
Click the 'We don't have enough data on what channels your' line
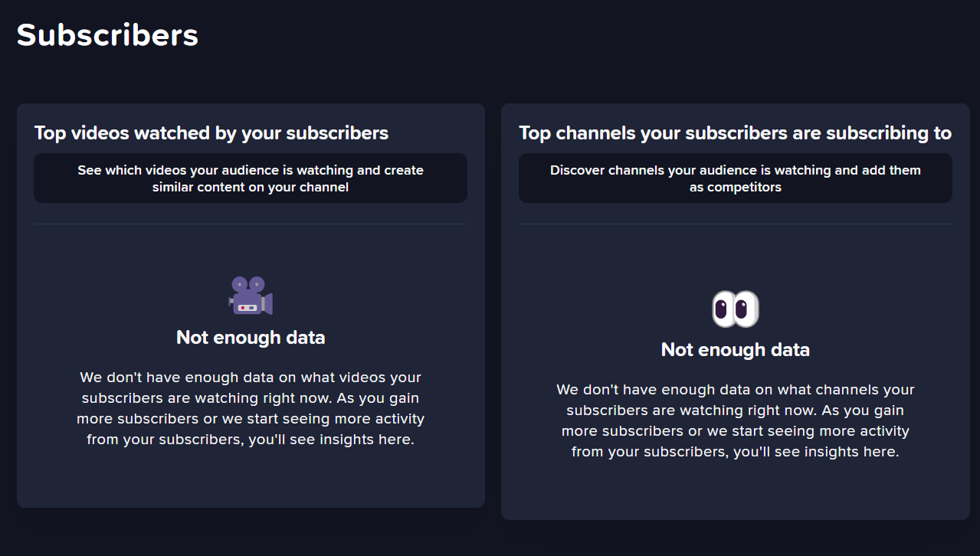click(736, 390)
